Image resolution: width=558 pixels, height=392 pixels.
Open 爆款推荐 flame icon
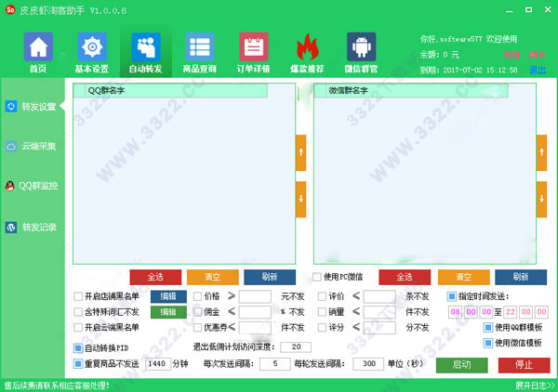coord(308,47)
